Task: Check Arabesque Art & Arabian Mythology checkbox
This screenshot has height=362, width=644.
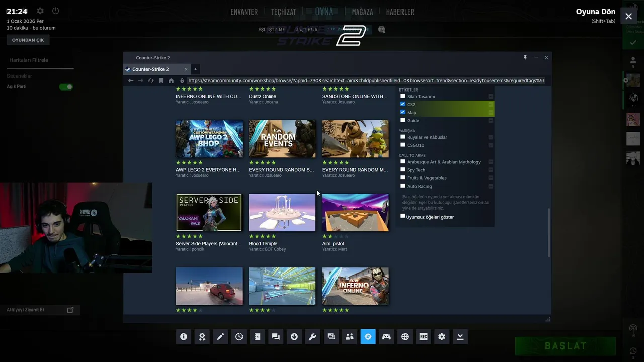Action: (403, 161)
